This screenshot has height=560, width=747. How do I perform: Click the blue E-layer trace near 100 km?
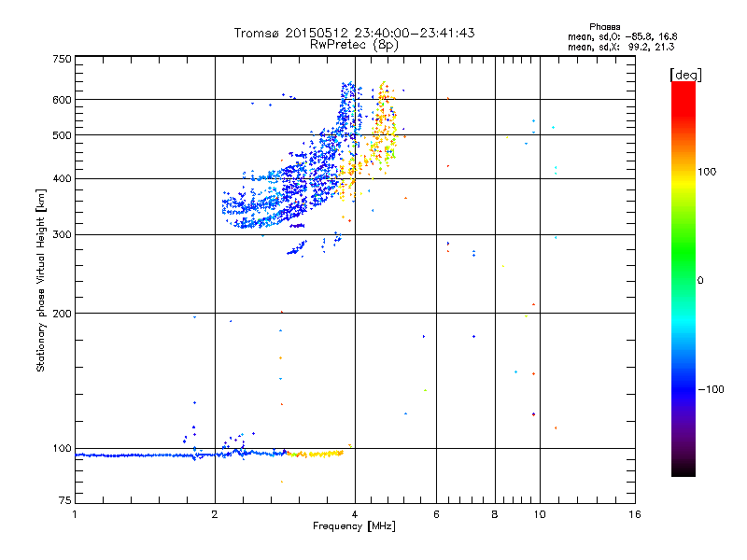pyautogui.click(x=181, y=455)
